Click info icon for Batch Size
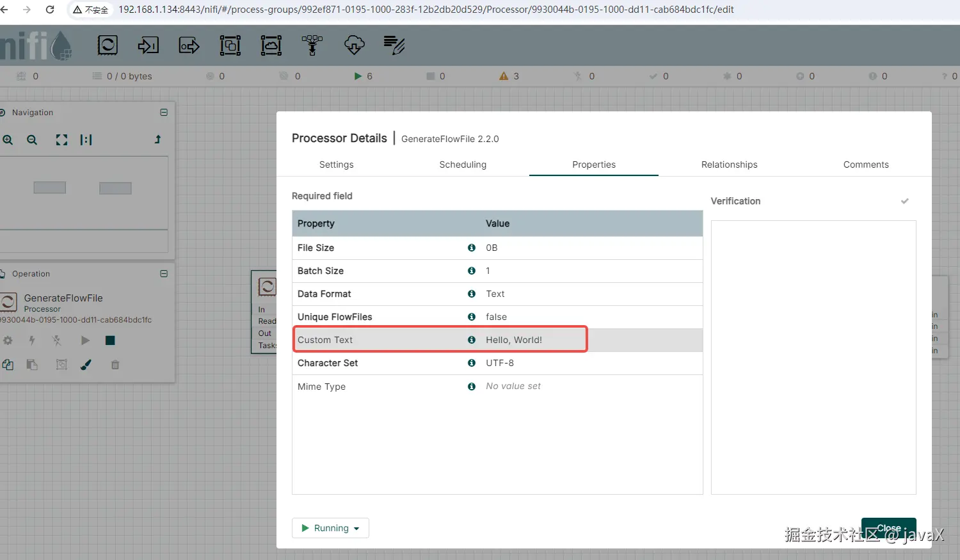Image resolution: width=960 pixels, height=560 pixels. click(x=472, y=271)
